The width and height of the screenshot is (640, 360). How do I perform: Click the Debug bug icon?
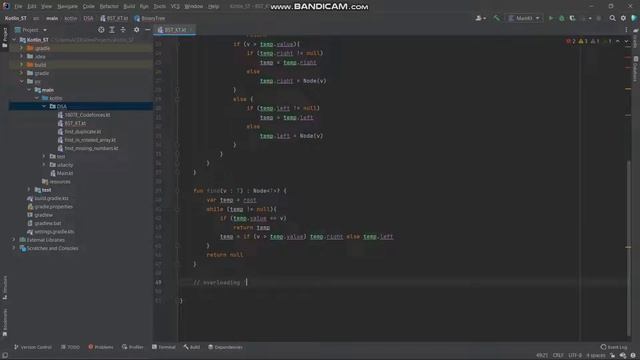click(x=562, y=18)
